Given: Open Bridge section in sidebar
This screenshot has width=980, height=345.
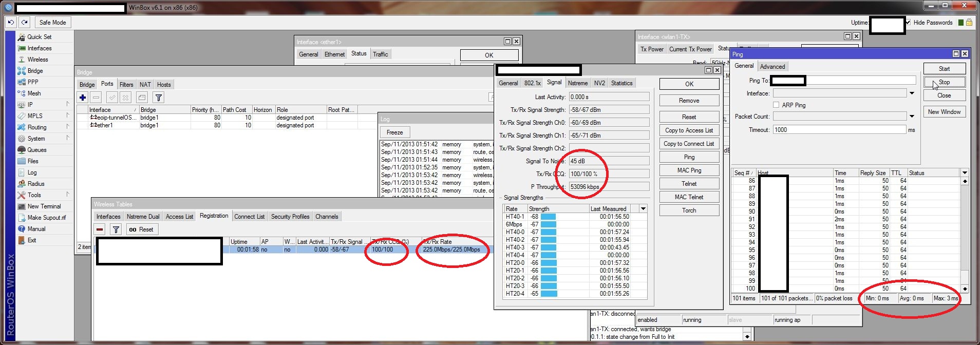Looking at the screenshot, I should click(35, 71).
